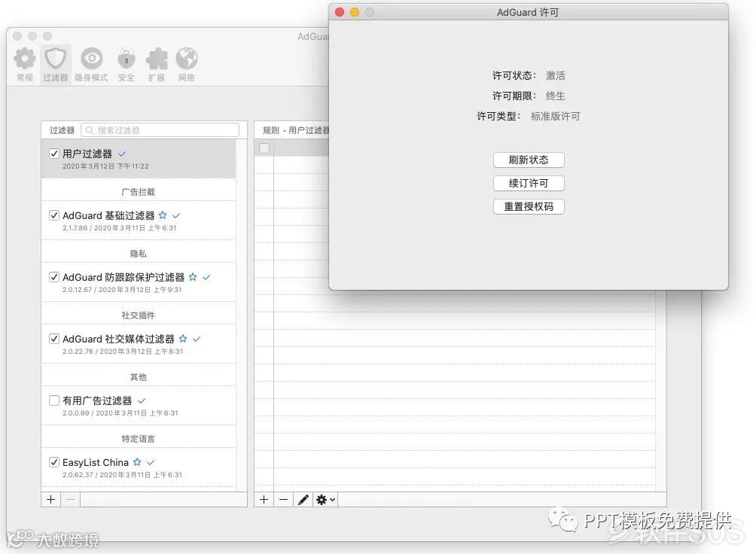756x554 pixels.
Task: Click the 续订许可 button
Action: (x=529, y=183)
